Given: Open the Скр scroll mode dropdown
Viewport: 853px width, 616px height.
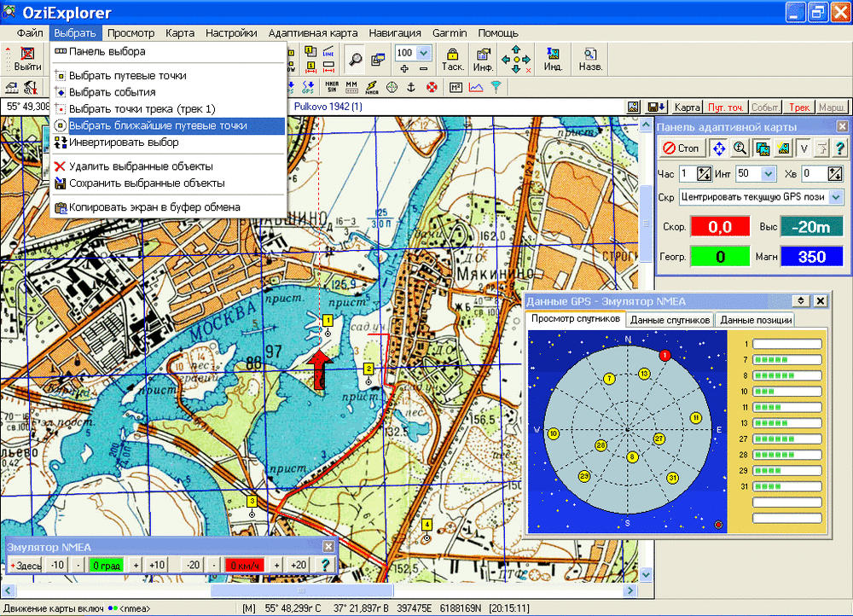Looking at the screenshot, I should [x=836, y=197].
